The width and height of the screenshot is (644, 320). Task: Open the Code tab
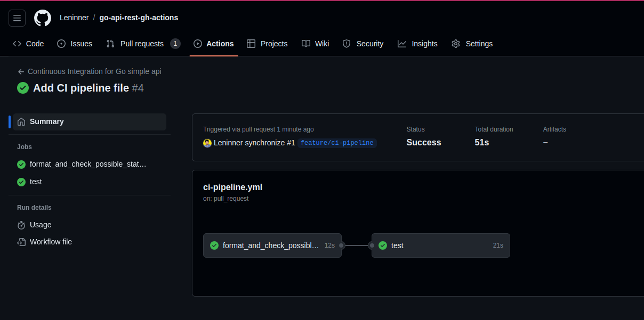coord(28,44)
